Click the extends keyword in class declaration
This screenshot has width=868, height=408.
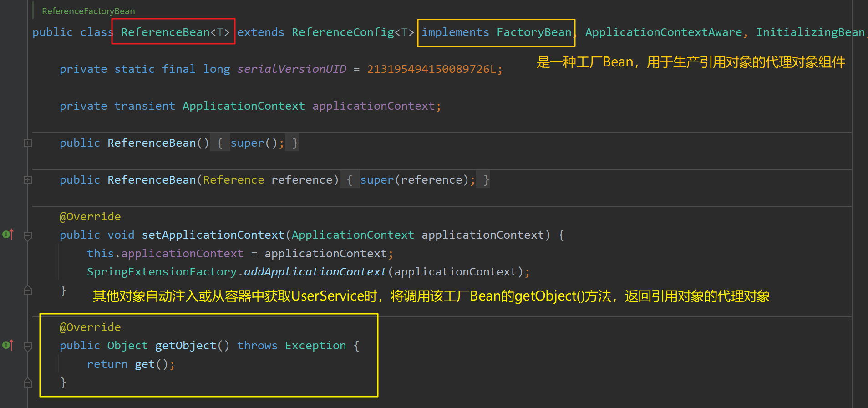tap(261, 32)
